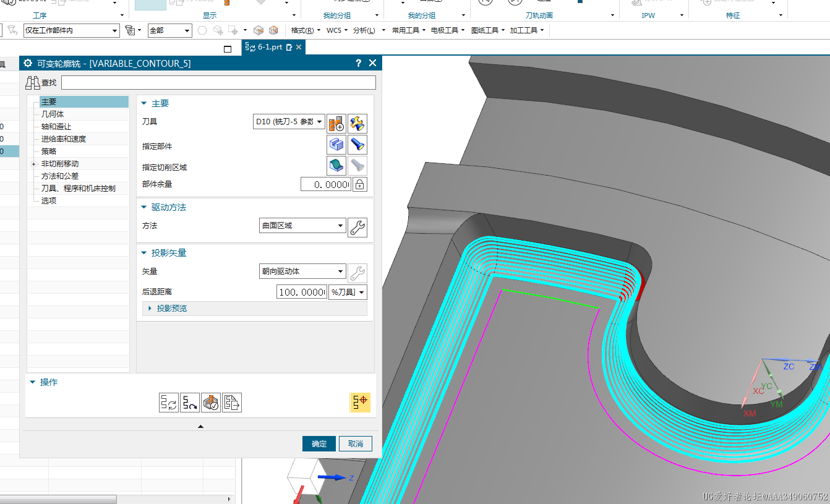Click the collapse dialog up-arrow at bottom
This screenshot has height=504, width=830.
click(x=200, y=426)
